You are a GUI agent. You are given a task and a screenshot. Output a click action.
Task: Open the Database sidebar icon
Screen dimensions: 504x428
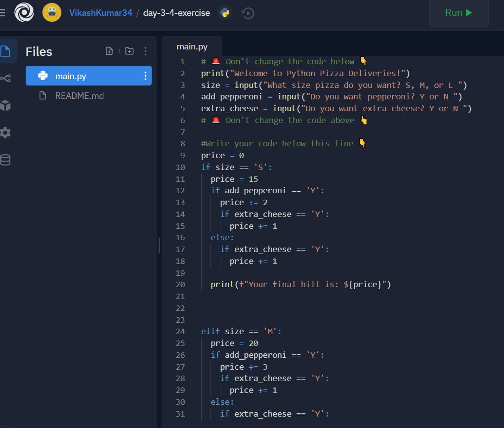point(5,160)
